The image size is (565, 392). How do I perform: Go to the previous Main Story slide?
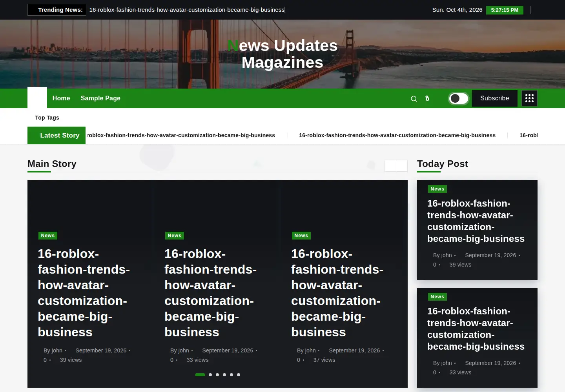tap(390, 166)
